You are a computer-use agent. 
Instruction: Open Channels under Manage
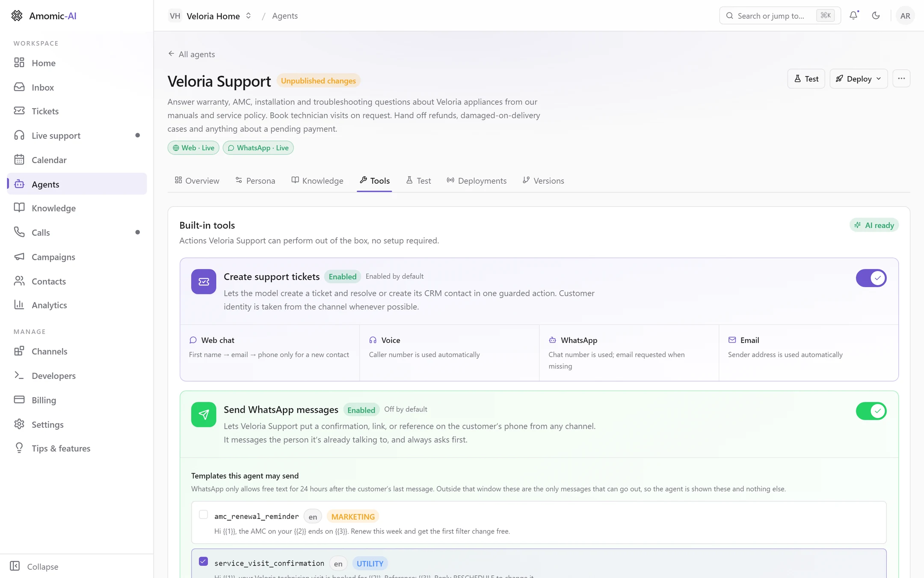[x=77, y=352]
